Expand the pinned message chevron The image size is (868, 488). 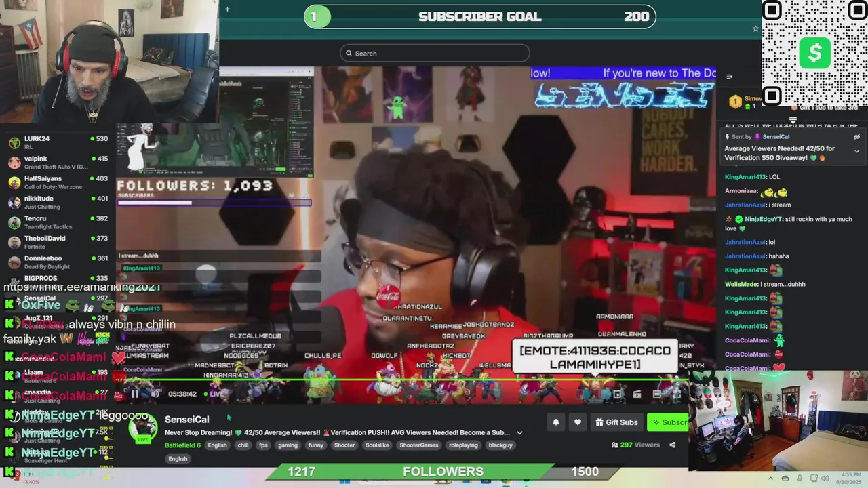click(x=856, y=151)
